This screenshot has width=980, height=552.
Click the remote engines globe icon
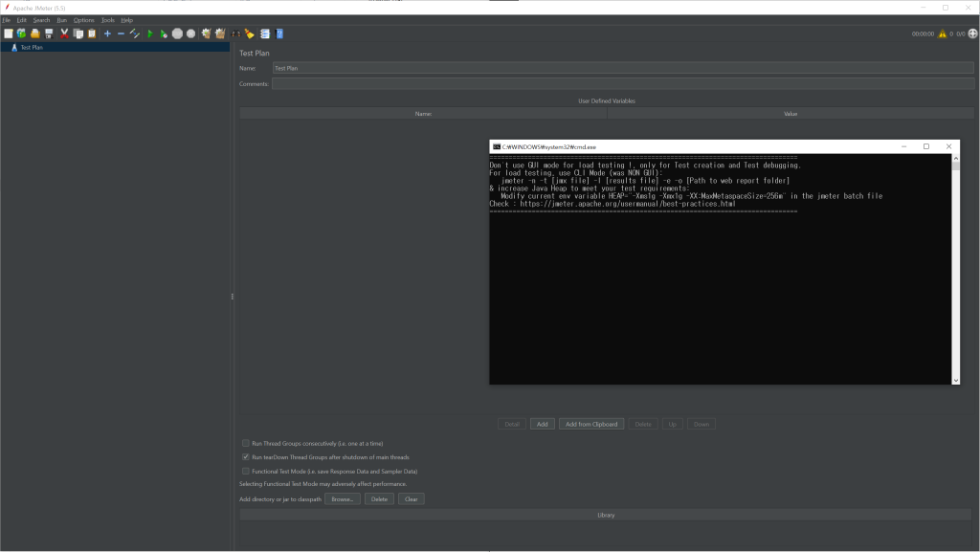coord(973,33)
